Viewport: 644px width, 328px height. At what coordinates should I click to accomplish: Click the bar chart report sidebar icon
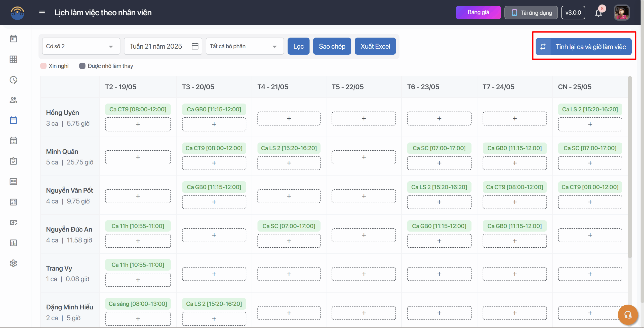click(13, 243)
